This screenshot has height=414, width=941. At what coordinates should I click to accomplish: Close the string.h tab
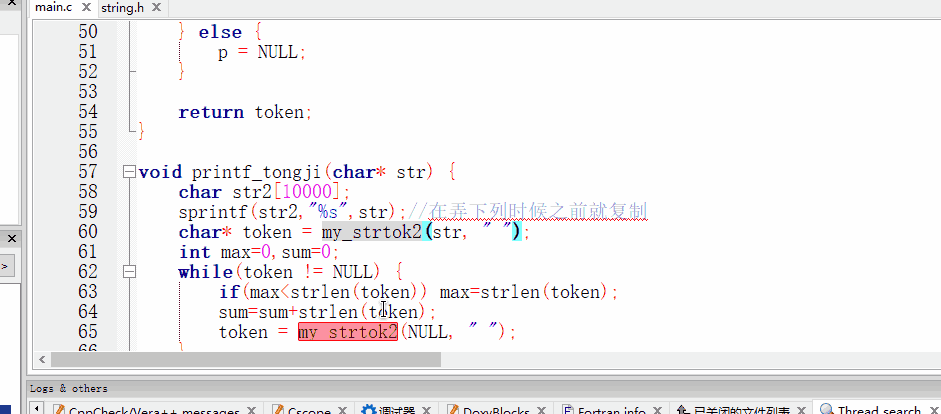coord(155,8)
